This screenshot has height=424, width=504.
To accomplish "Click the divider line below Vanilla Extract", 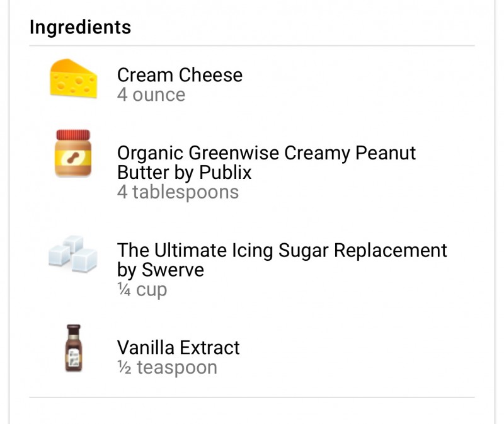I will (252, 398).
